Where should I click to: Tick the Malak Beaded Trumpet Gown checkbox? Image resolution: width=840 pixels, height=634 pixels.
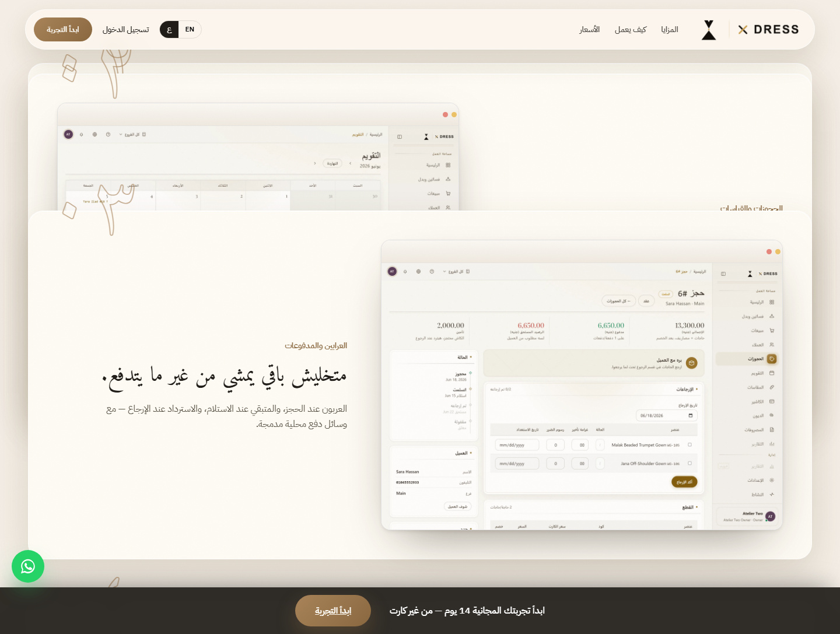[689, 444]
